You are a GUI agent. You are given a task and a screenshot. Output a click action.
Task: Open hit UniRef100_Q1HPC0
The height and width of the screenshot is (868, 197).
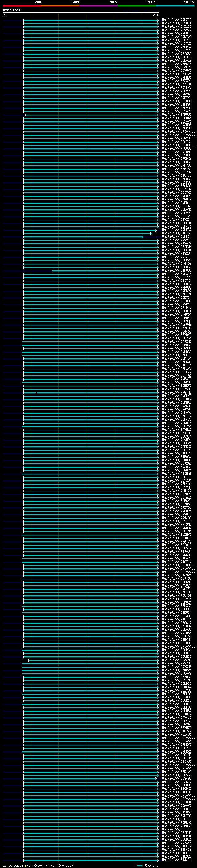(x=177, y=236)
